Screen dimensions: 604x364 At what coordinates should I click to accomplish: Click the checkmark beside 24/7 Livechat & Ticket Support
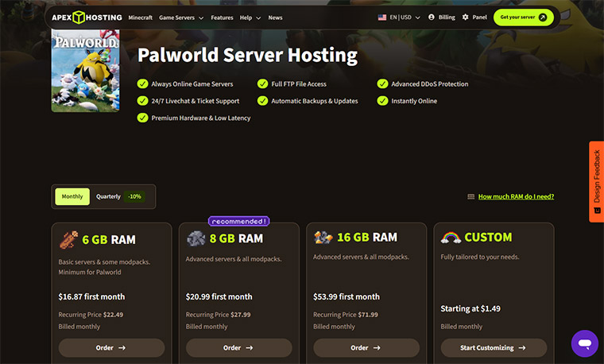[x=142, y=100]
